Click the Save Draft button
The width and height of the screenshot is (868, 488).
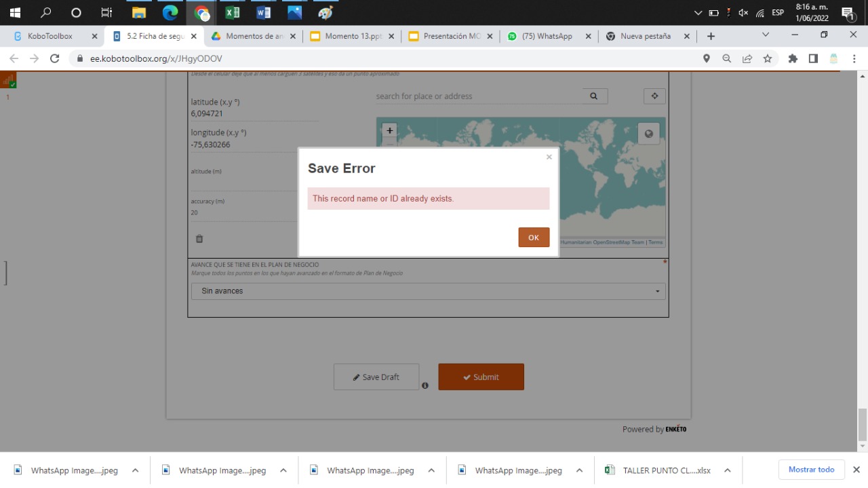tap(376, 377)
